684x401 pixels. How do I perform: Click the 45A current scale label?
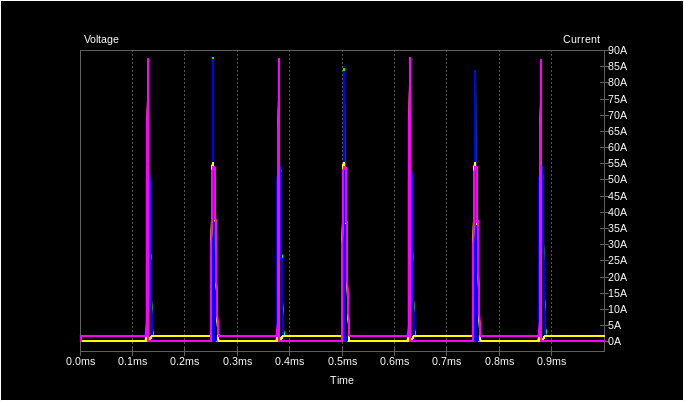tap(617, 196)
